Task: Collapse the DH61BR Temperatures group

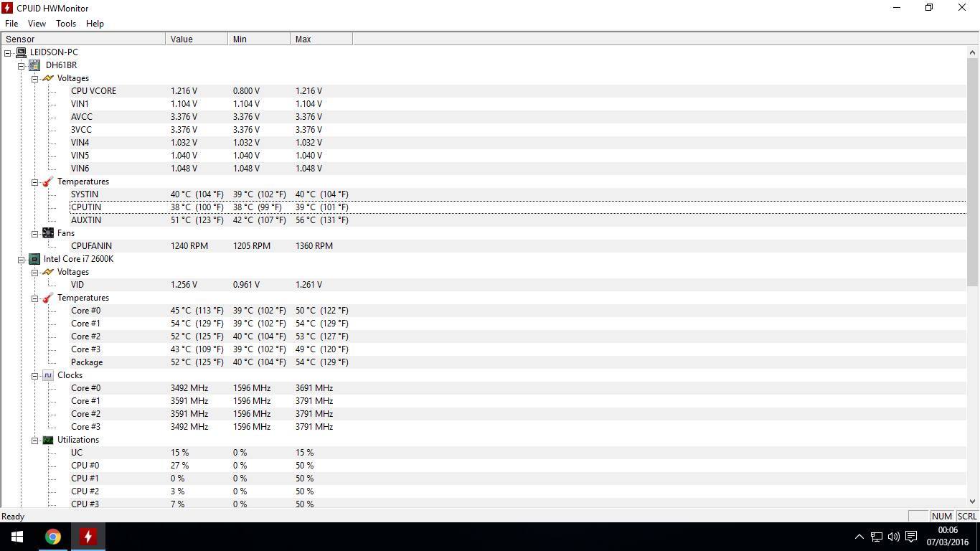Action: [x=34, y=182]
